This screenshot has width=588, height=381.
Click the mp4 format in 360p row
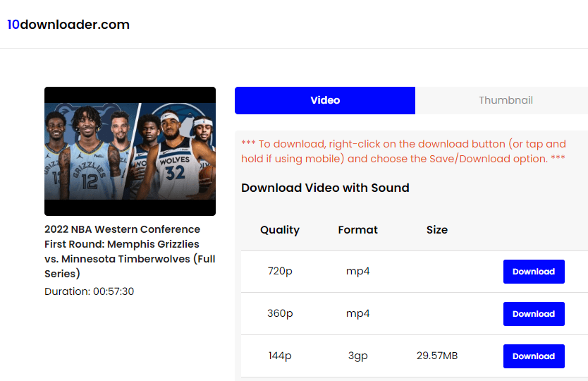click(357, 314)
